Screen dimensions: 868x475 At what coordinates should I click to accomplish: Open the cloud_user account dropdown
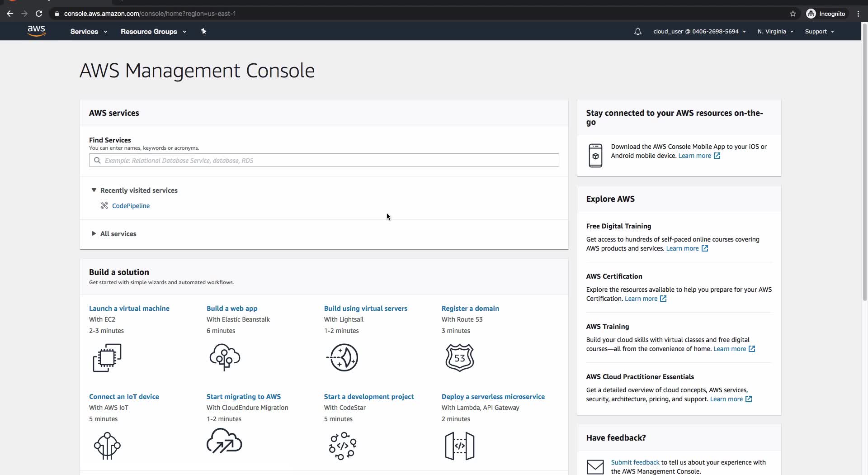(699, 32)
